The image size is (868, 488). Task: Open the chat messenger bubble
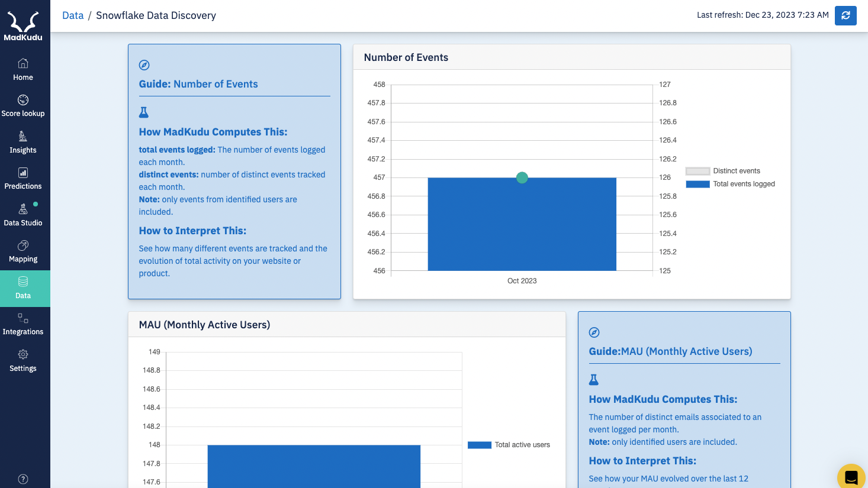pos(851,477)
